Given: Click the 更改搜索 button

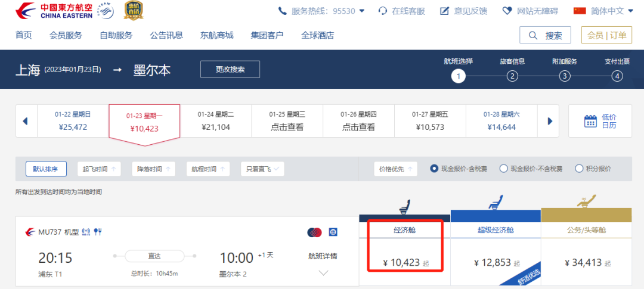Looking at the screenshot, I should pyautogui.click(x=230, y=69).
